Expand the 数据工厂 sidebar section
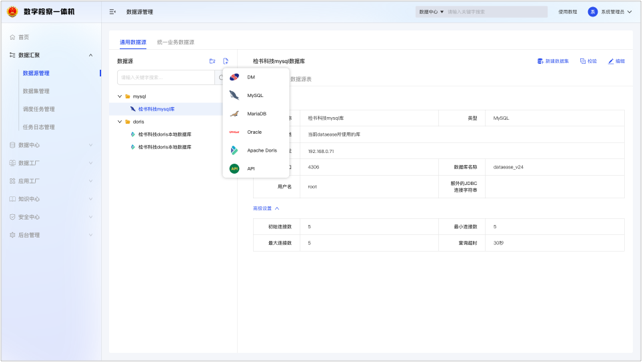Image resolution: width=642 pixels, height=362 pixels. [90, 163]
